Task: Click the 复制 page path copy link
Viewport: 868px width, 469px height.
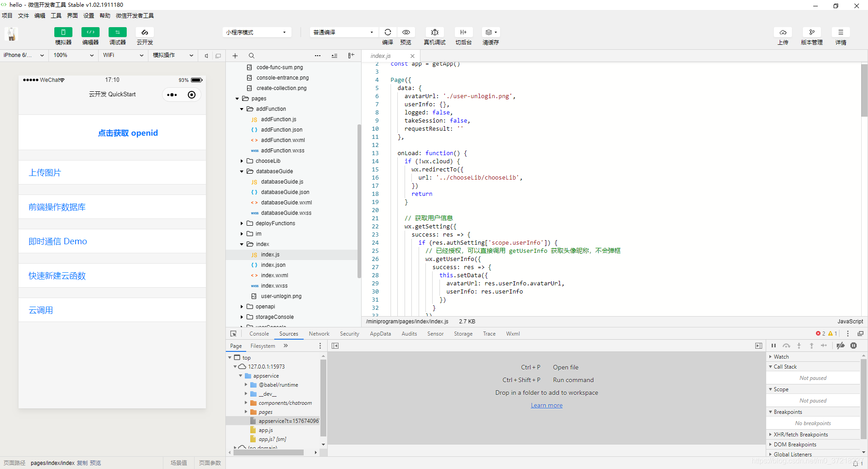Action: [x=82, y=463]
